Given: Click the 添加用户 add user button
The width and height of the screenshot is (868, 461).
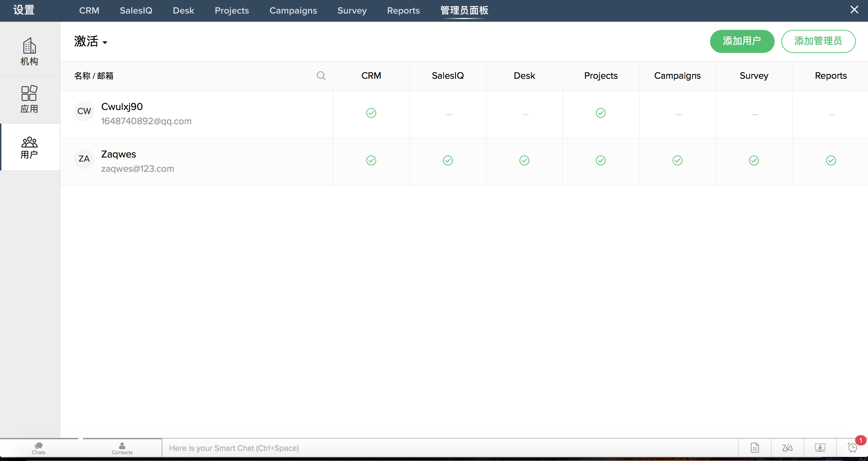Looking at the screenshot, I should tap(742, 41).
